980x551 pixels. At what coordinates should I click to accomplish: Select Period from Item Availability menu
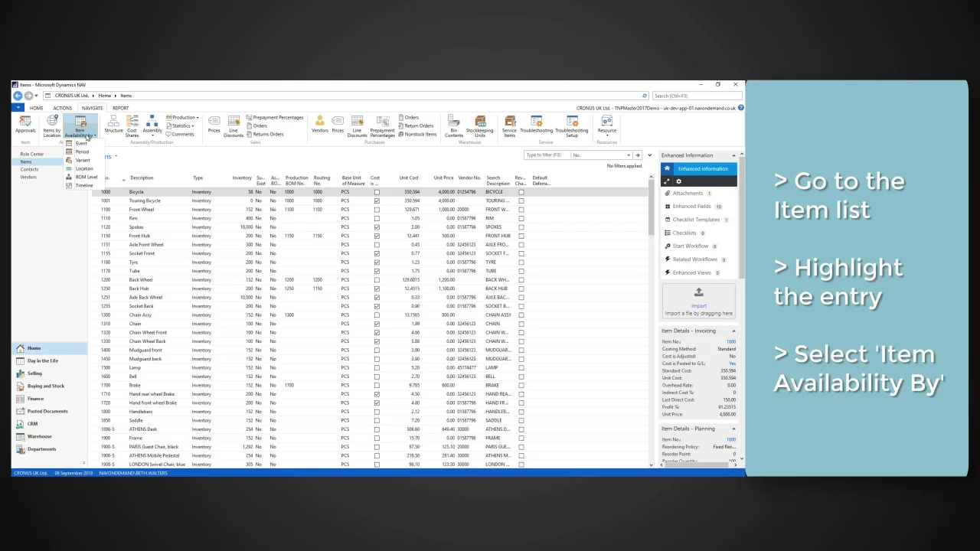click(x=82, y=152)
